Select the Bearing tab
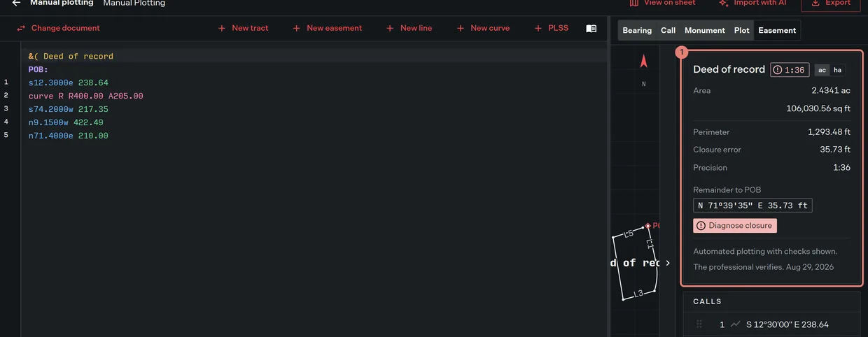 (x=637, y=31)
